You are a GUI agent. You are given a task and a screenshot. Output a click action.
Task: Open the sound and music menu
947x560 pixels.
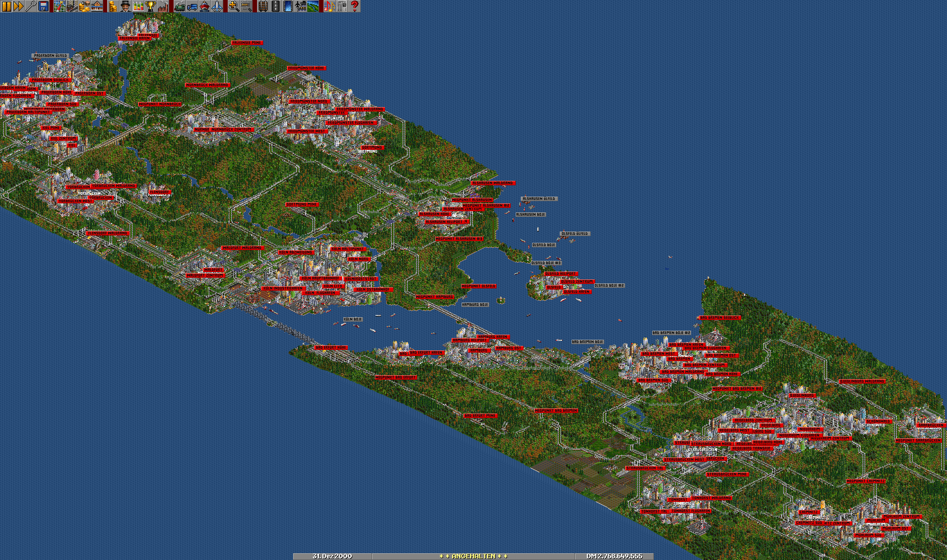point(329,6)
